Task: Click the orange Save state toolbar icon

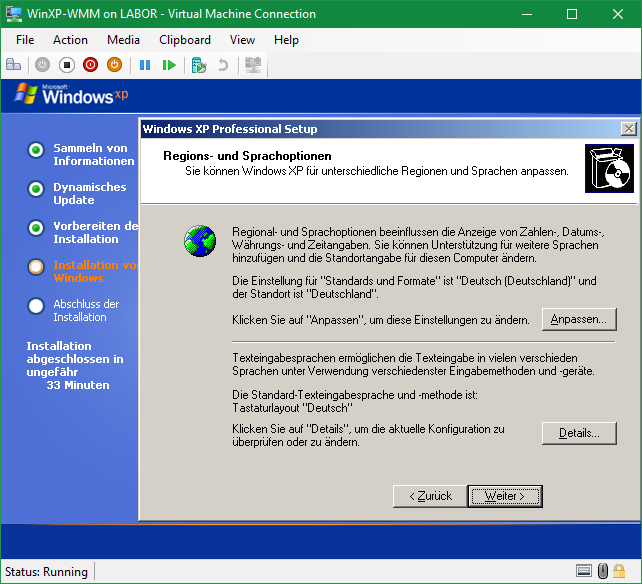Action: pyautogui.click(x=114, y=65)
